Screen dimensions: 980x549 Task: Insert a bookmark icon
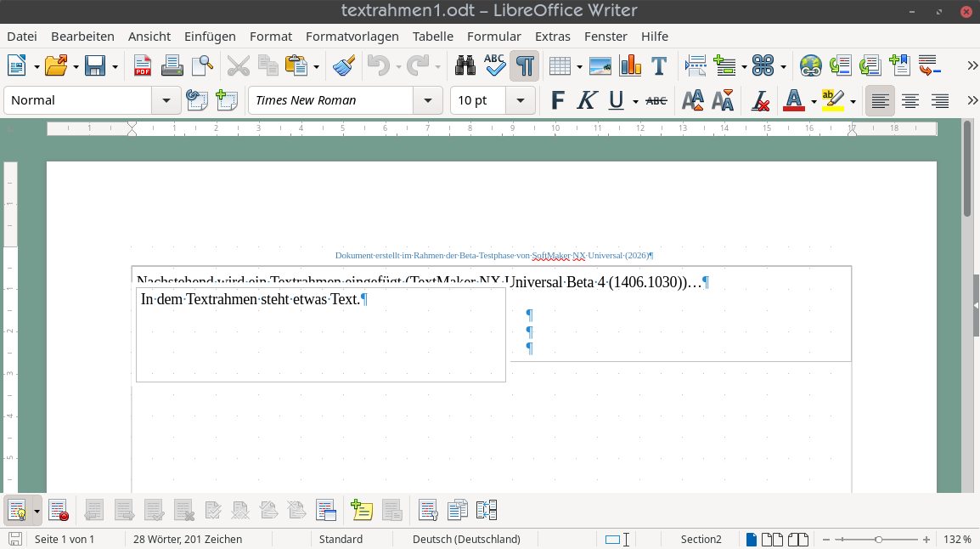(x=900, y=65)
